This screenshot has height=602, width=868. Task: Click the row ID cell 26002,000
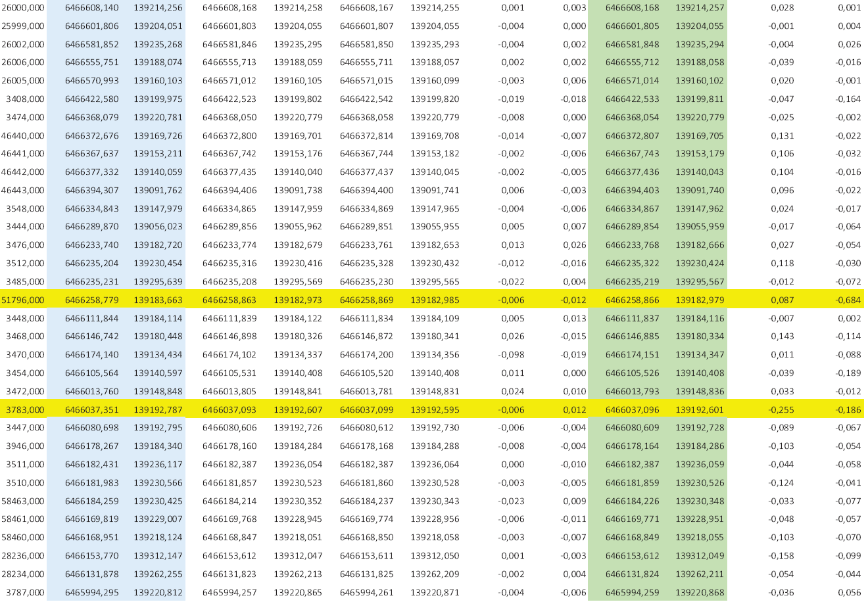pyautogui.click(x=23, y=45)
